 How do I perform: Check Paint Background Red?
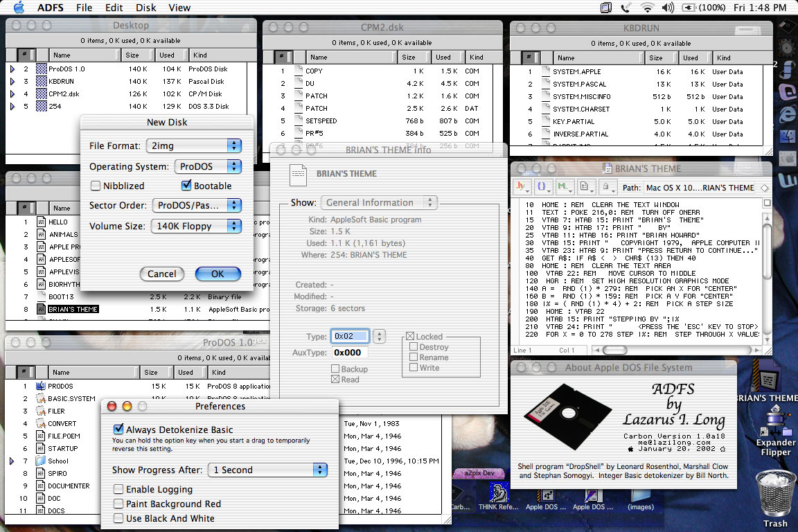[118, 504]
